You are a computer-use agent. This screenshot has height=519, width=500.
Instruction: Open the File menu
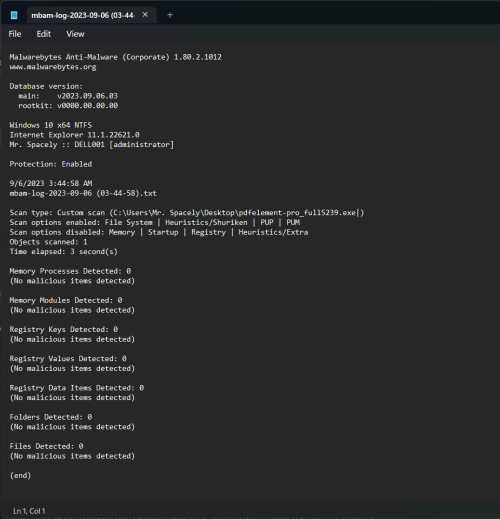pos(15,34)
